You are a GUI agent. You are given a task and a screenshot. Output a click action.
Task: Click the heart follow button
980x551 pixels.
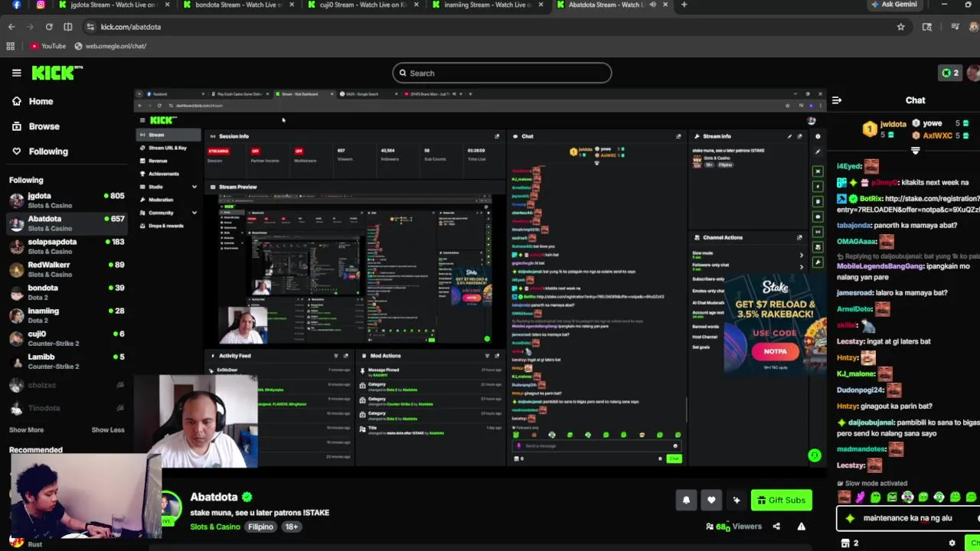(x=711, y=500)
